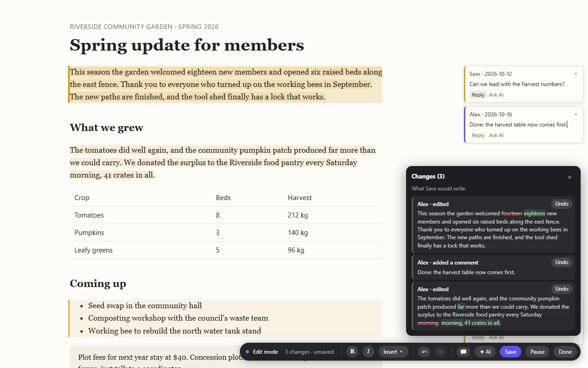Ask AI about Alex's comment

tap(496, 135)
